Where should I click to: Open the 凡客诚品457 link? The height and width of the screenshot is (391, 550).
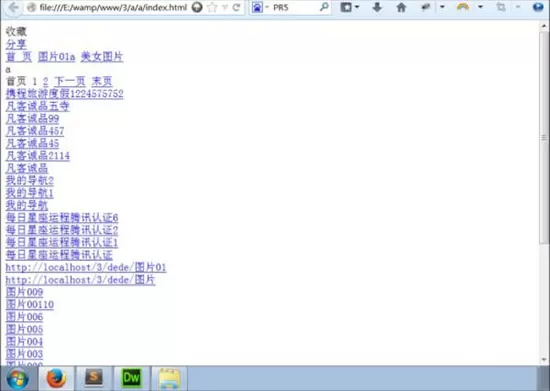(35, 131)
